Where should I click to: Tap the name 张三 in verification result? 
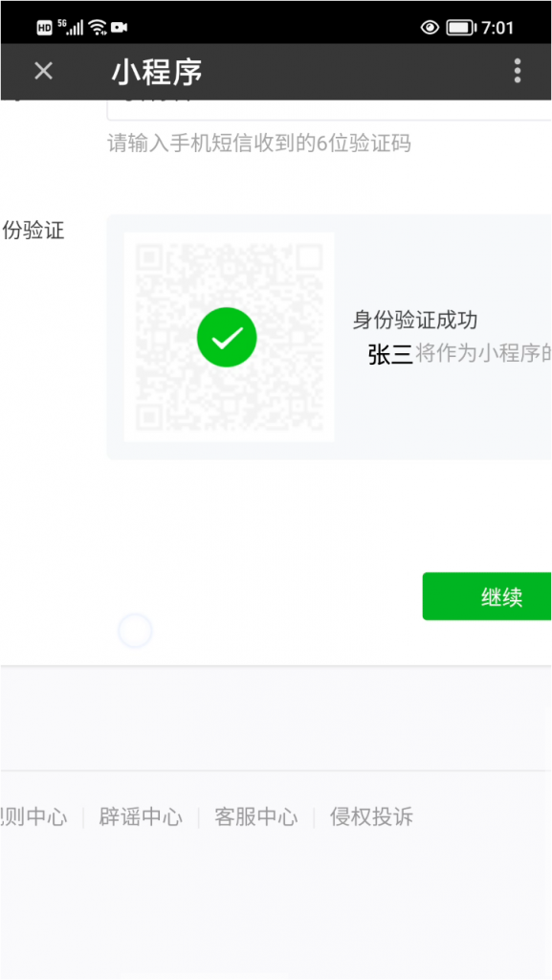click(x=391, y=354)
